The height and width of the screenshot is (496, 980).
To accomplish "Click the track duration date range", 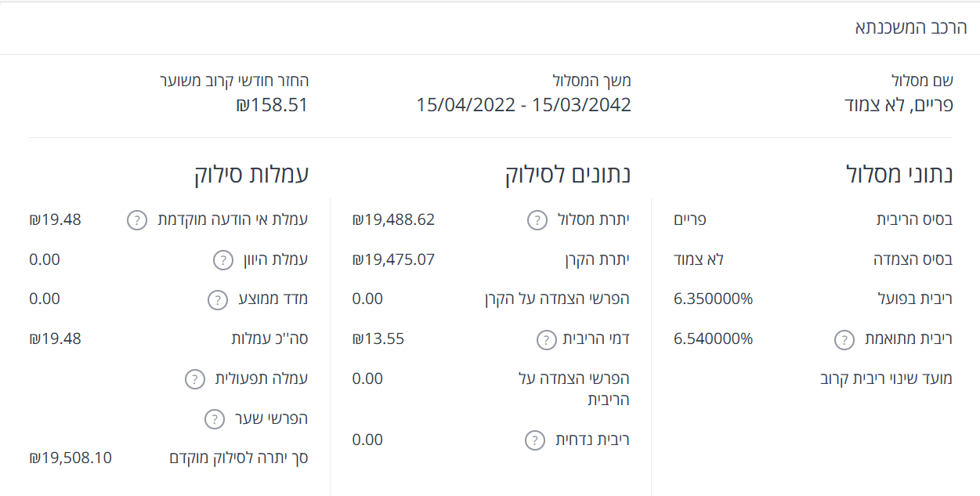I will [x=523, y=105].
